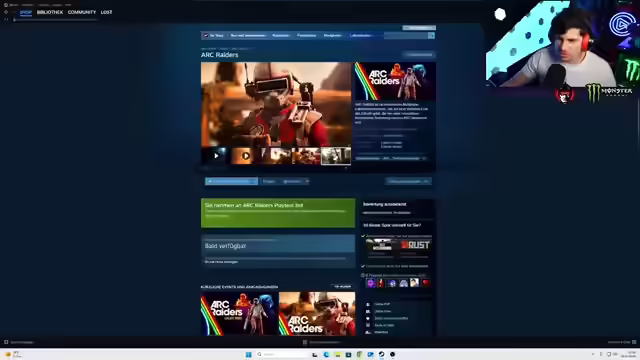
Task: Click the ARC Raiders header capsule image
Action: [395, 81]
